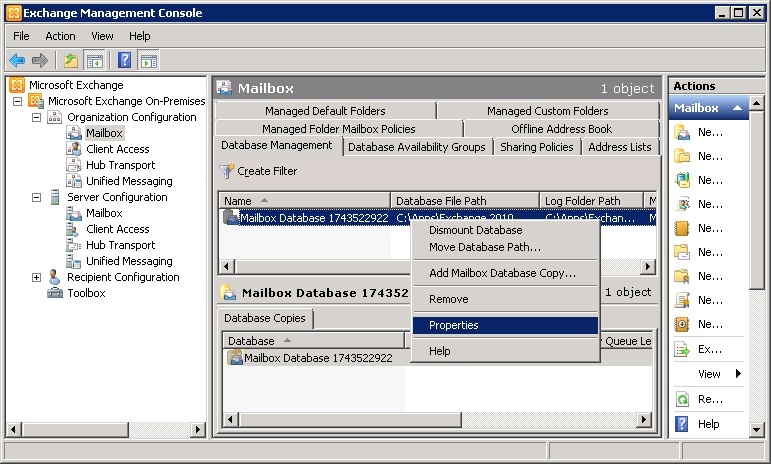Image resolution: width=771 pixels, height=464 pixels.
Task: Click the Server Configuration server icon
Action: coord(55,197)
